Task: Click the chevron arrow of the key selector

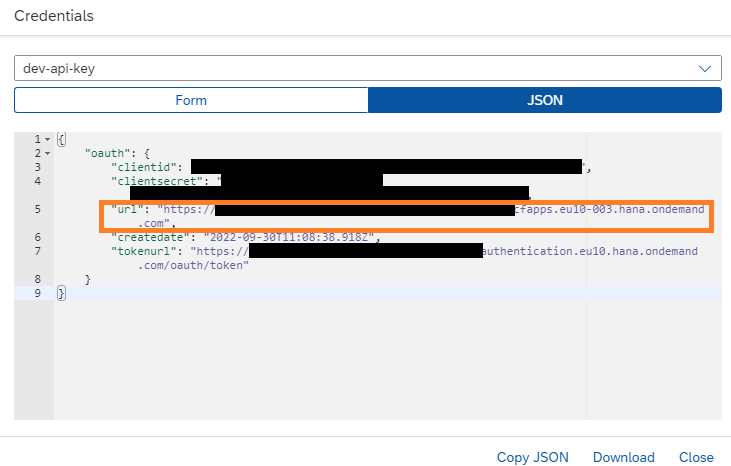Action: pyautogui.click(x=703, y=68)
